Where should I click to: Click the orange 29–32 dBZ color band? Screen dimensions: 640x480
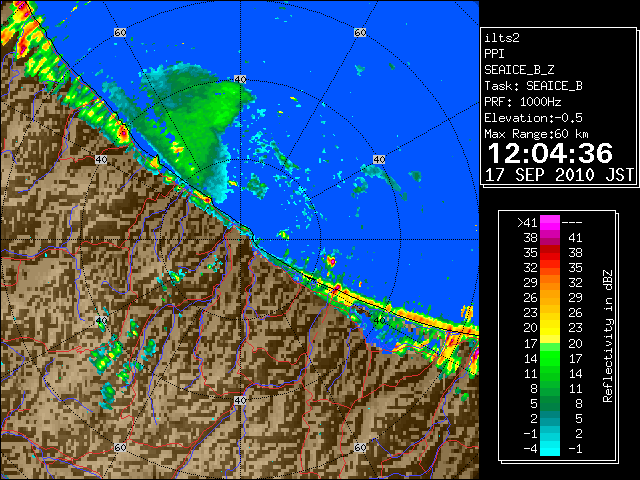click(550, 283)
